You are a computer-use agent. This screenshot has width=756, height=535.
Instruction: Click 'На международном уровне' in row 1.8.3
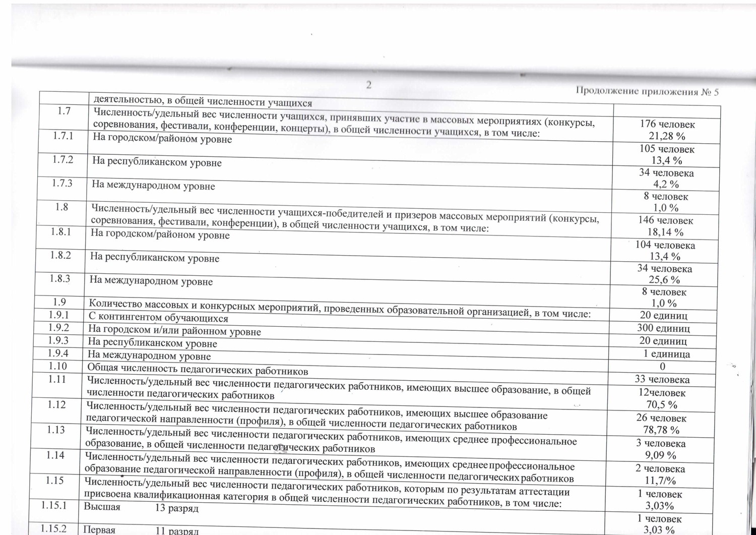coord(151,280)
